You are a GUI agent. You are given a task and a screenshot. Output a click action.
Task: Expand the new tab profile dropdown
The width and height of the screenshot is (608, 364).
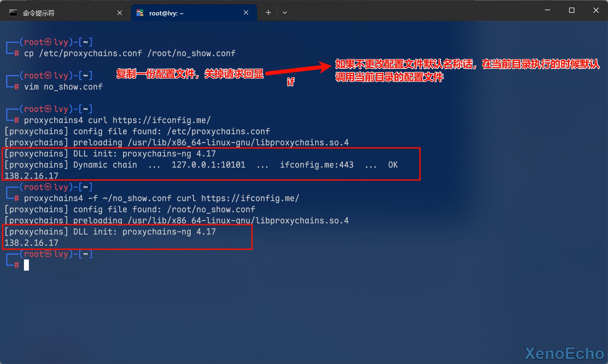(x=284, y=13)
